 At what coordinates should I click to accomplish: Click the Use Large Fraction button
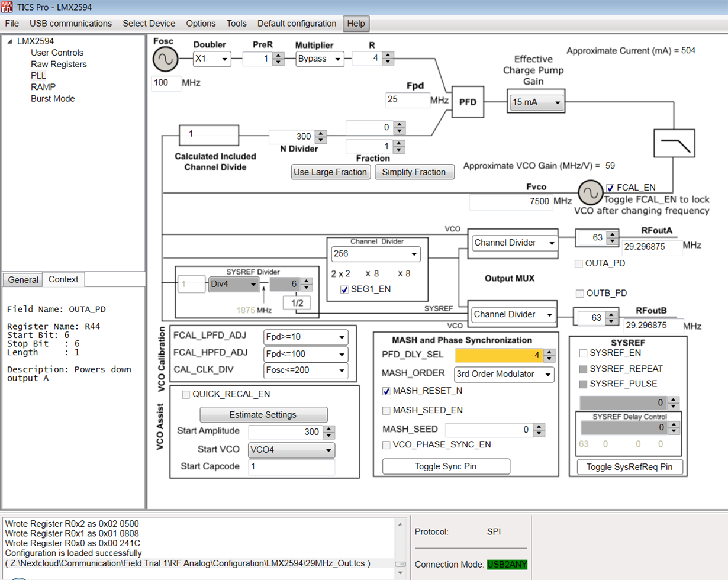[331, 172]
